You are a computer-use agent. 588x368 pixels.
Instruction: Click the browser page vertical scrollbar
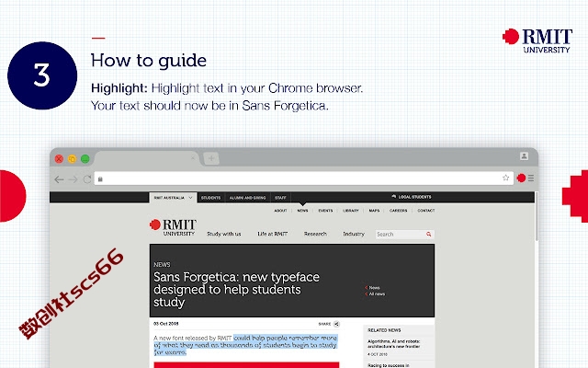tap(537, 216)
